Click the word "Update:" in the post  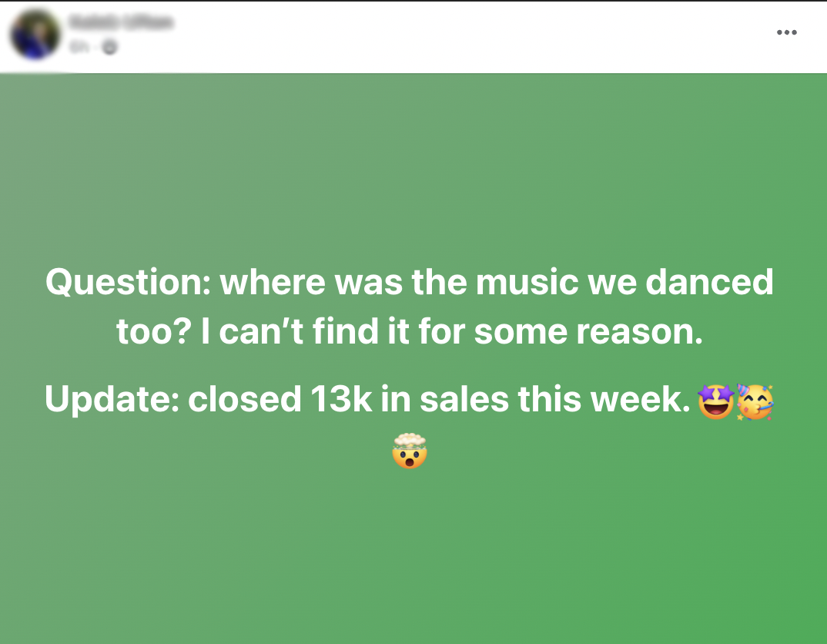coord(112,399)
